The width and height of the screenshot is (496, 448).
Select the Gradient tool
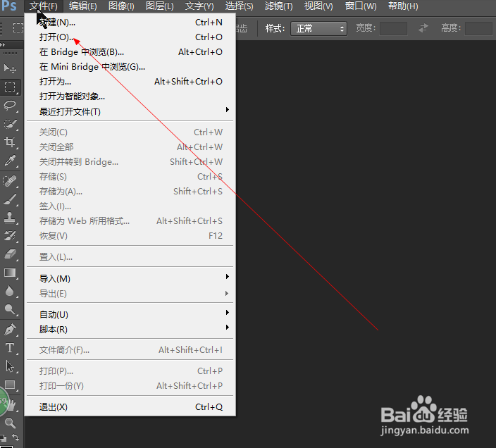tap(10, 273)
